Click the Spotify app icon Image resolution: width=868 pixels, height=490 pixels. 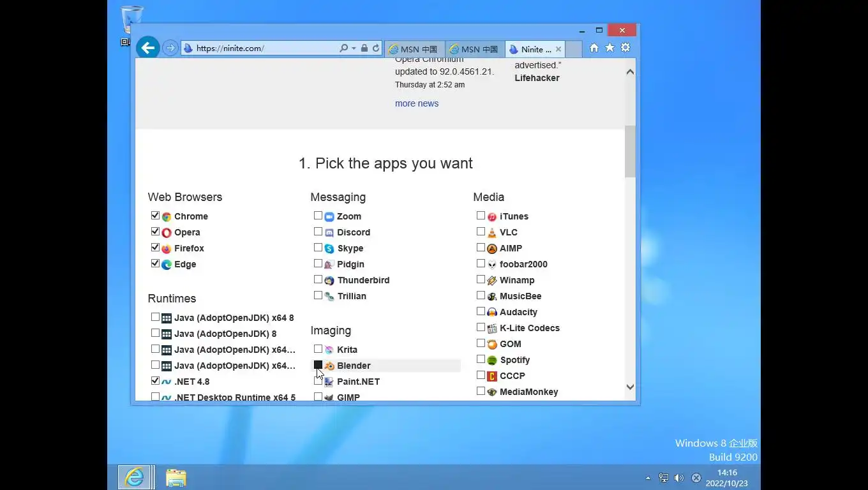pyautogui.click(x=492, y=360)
